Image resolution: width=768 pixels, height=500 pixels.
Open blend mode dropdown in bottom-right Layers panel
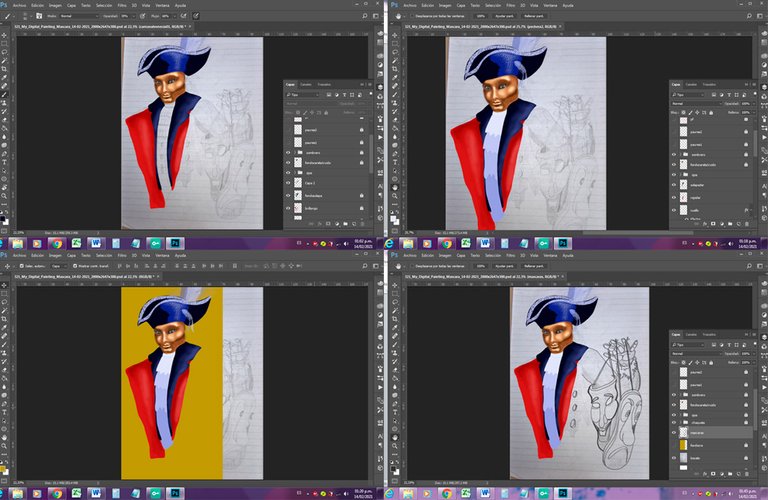tap(696, 354)
